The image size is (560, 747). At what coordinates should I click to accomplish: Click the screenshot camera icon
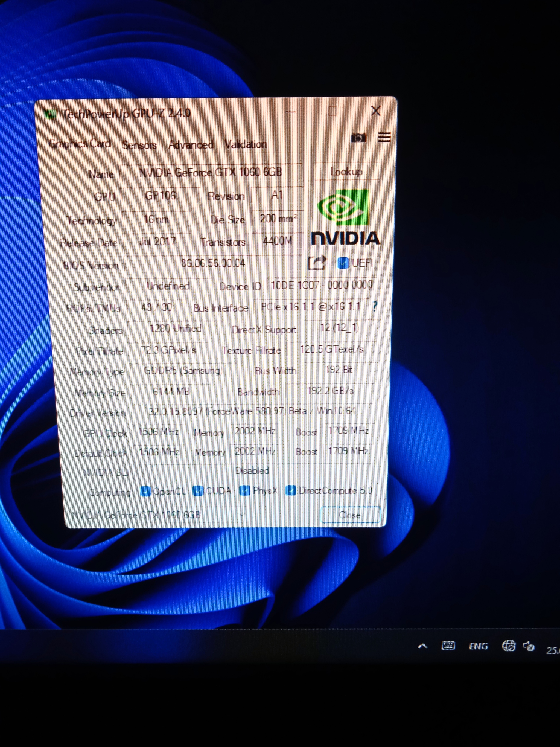pos(358,138)
